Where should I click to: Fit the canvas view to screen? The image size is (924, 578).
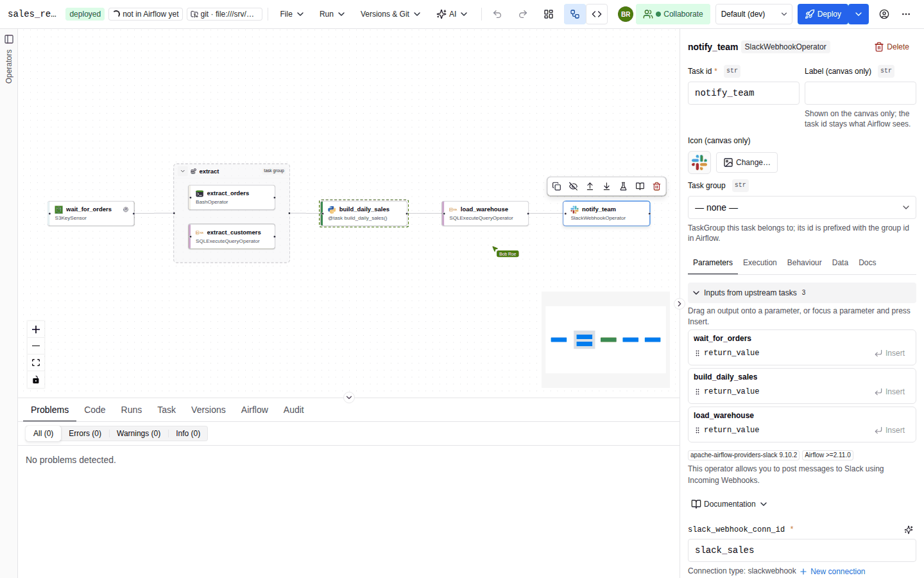(x=36, y=363)
